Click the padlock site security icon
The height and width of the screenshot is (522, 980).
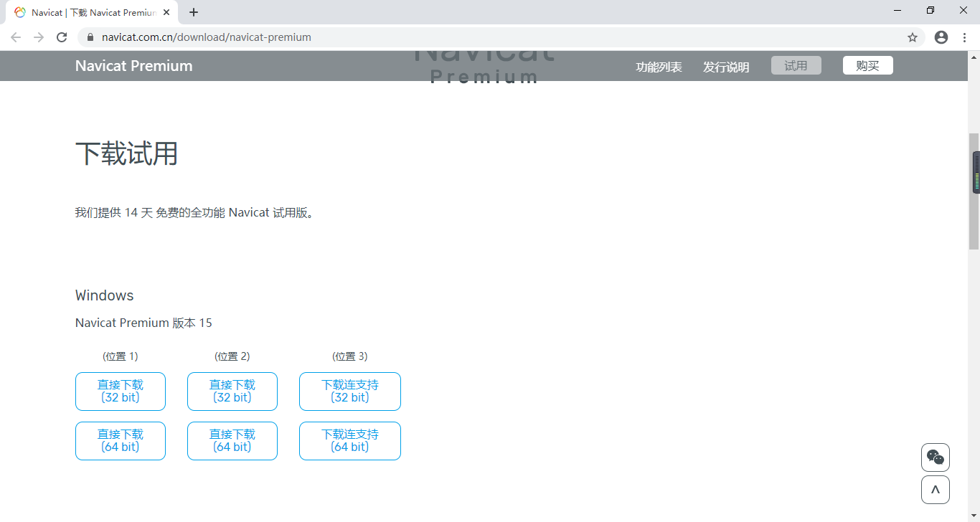(90, 37)
